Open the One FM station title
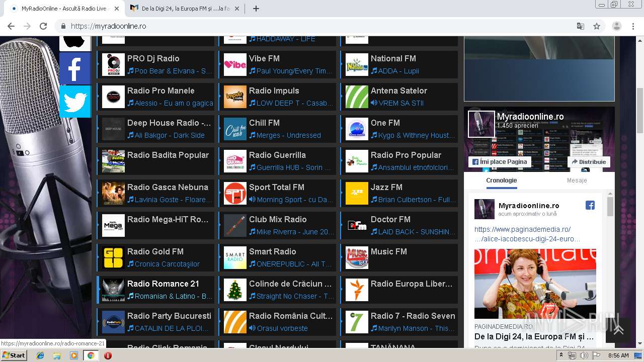This screenshot has width=644, height=362. point(385,123)
